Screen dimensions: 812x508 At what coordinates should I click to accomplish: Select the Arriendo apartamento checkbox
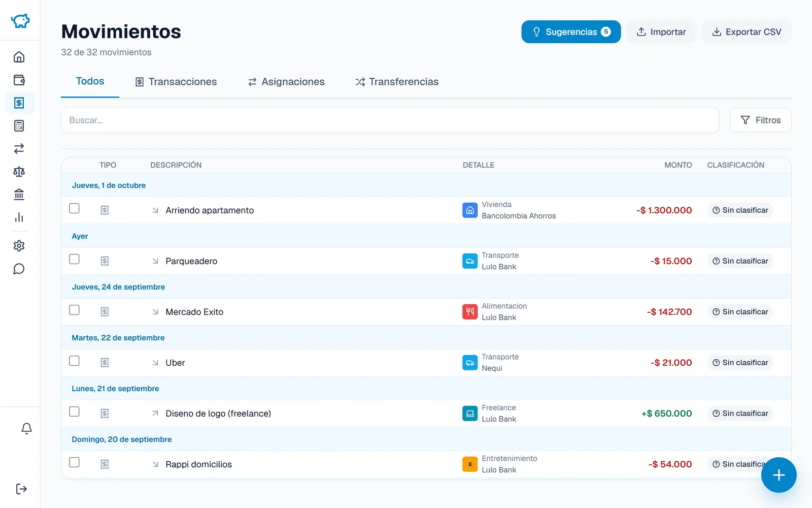click(x=74, y=208)
